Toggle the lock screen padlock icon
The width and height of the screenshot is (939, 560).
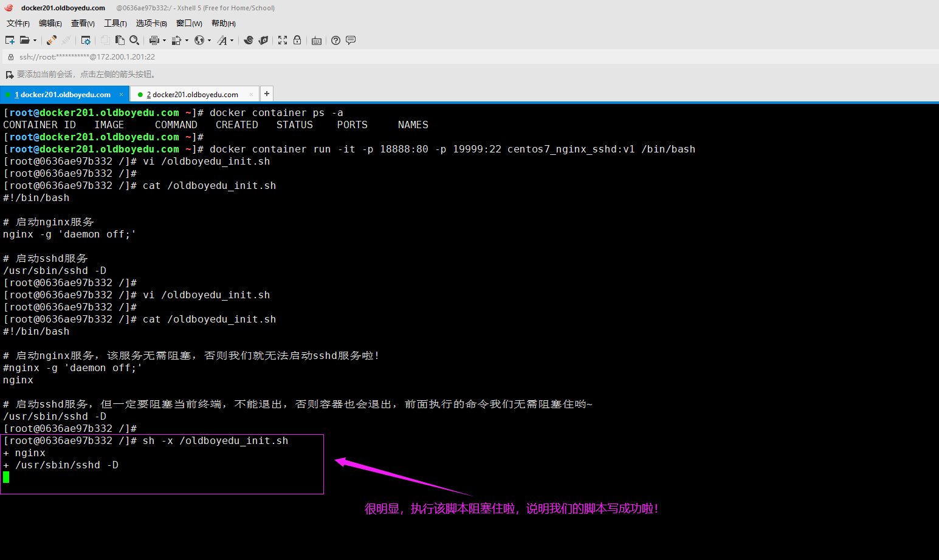click(x=297, y=40)
